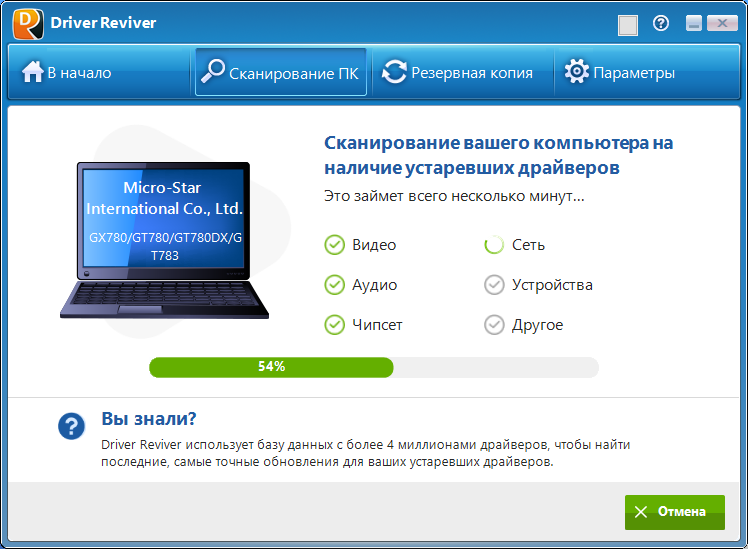The image size is (748, 549).
Task: Cancel the scan with the Отмена button
Action: tap(675, 512)
